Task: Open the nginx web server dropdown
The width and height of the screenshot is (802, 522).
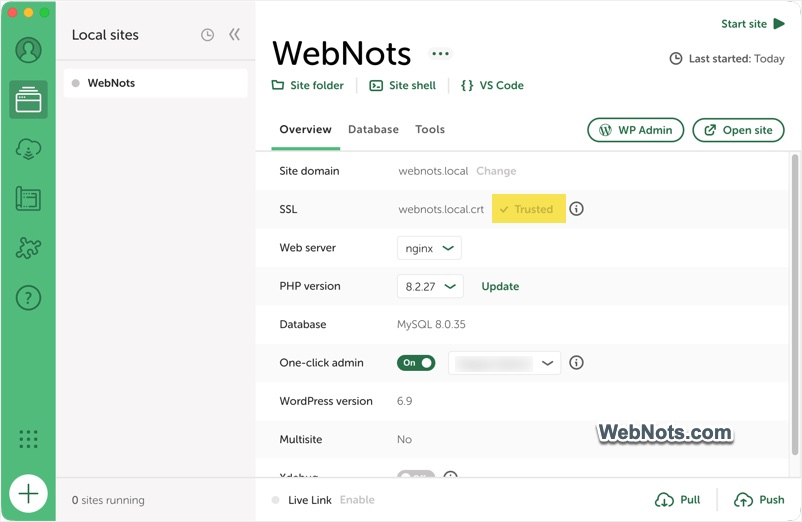Action: tap(429, 248)
